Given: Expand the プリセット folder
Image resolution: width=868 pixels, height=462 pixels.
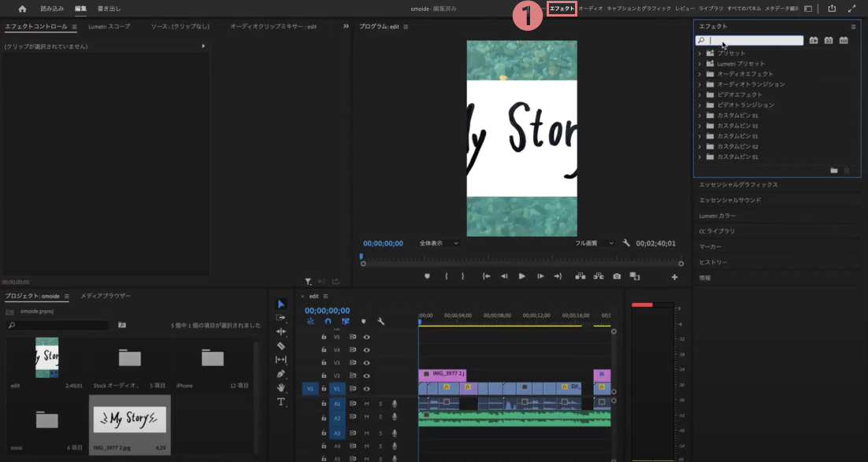Looking at the screenshot, I should [x=699, y=54].
